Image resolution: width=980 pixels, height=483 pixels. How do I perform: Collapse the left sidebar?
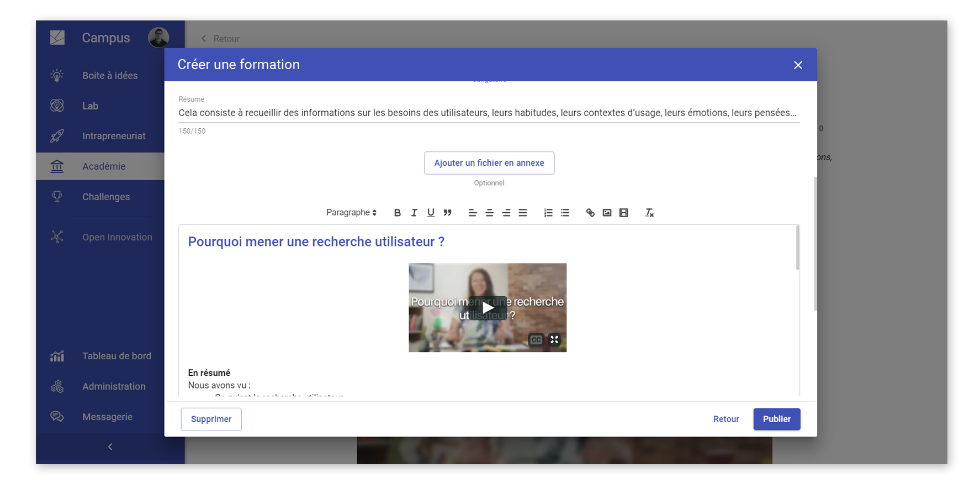coord(110,447)
